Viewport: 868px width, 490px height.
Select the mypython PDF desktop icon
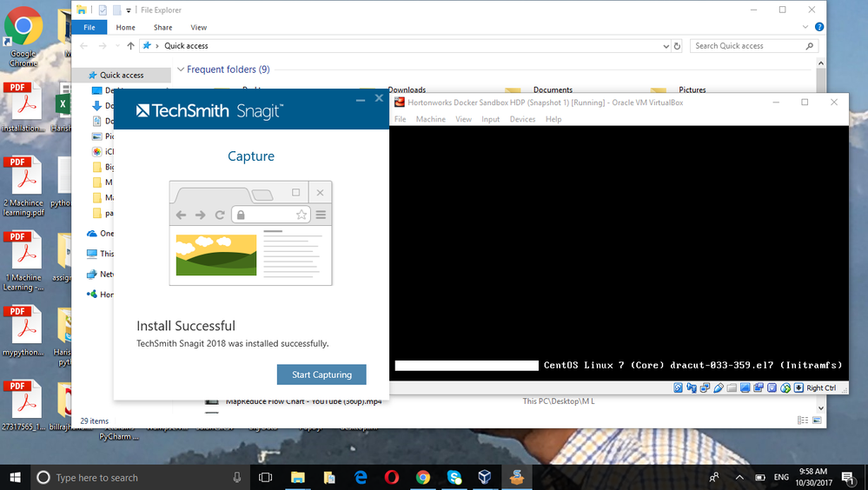23,330
